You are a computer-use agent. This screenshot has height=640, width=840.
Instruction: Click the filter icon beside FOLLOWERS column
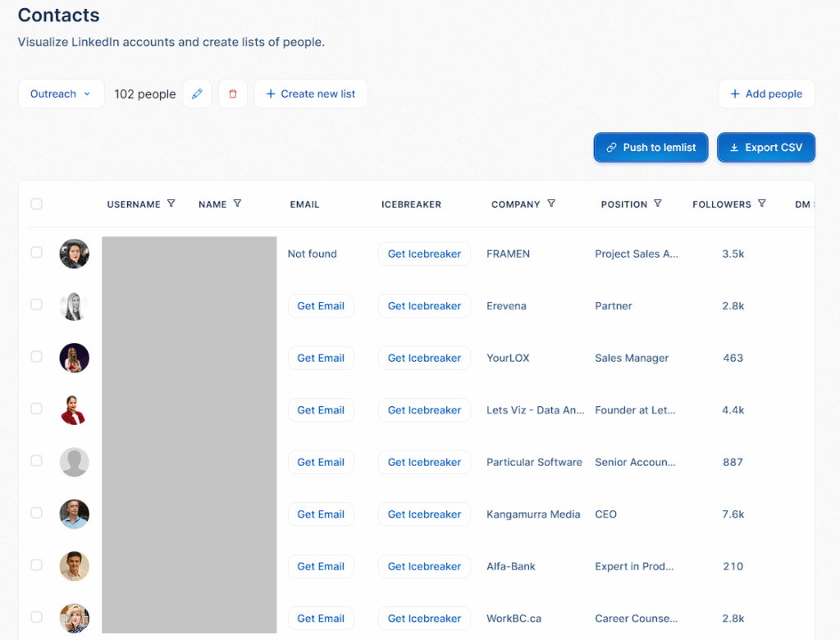pos(762,203)
